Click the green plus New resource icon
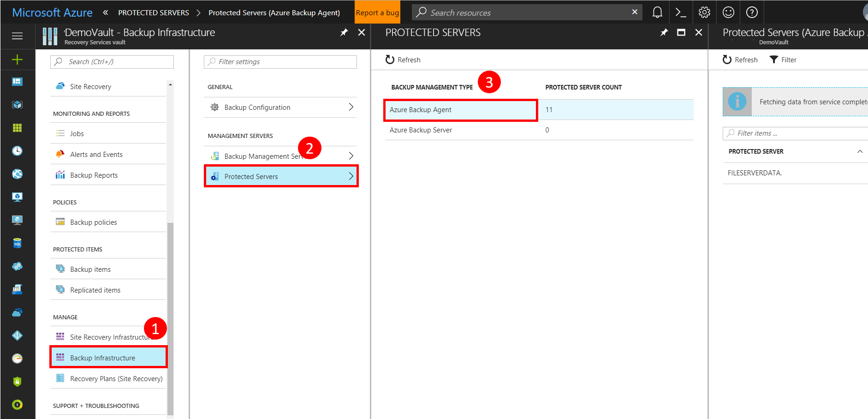 tap(17, 60)
